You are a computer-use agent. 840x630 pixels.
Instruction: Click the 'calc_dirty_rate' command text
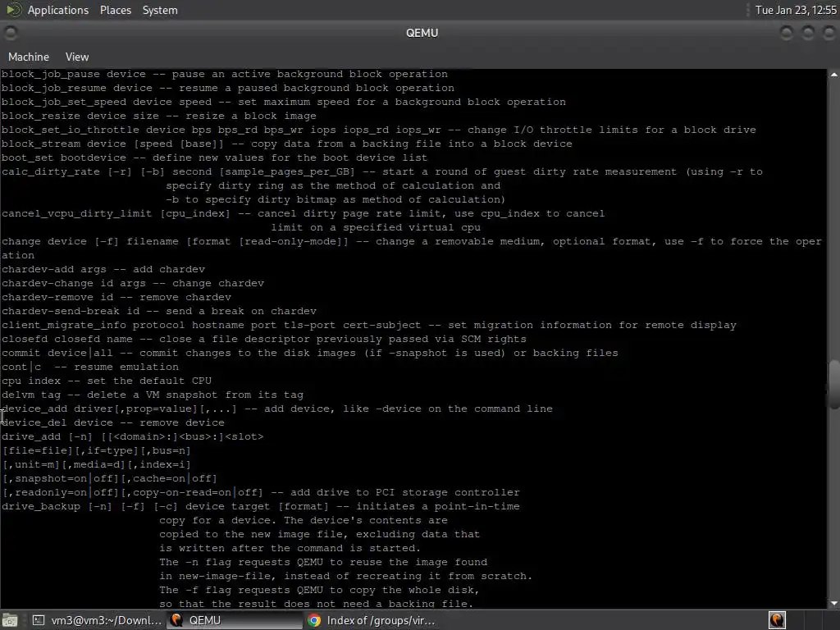(x=50, y=171)
